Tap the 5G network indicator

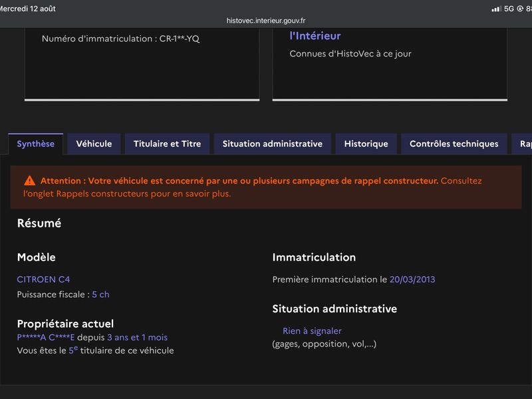coord(509,9)
